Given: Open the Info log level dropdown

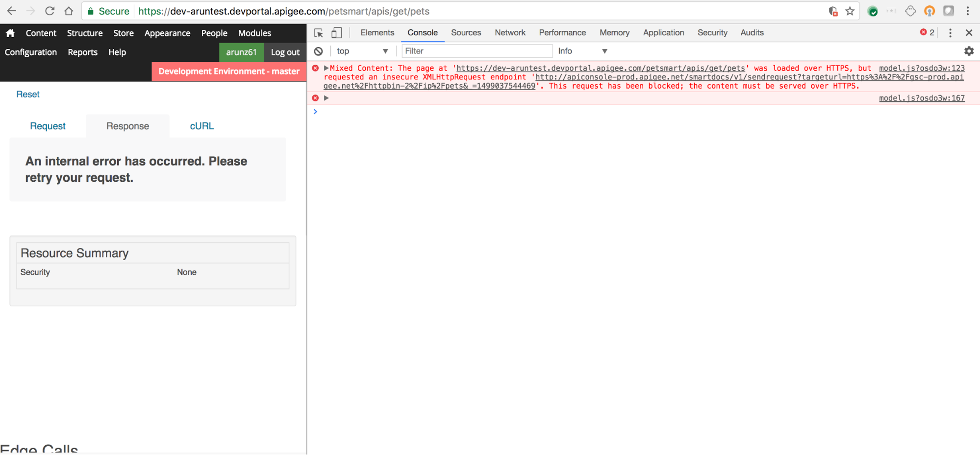Looking at the screenshot, I should (x=582, y=51).
